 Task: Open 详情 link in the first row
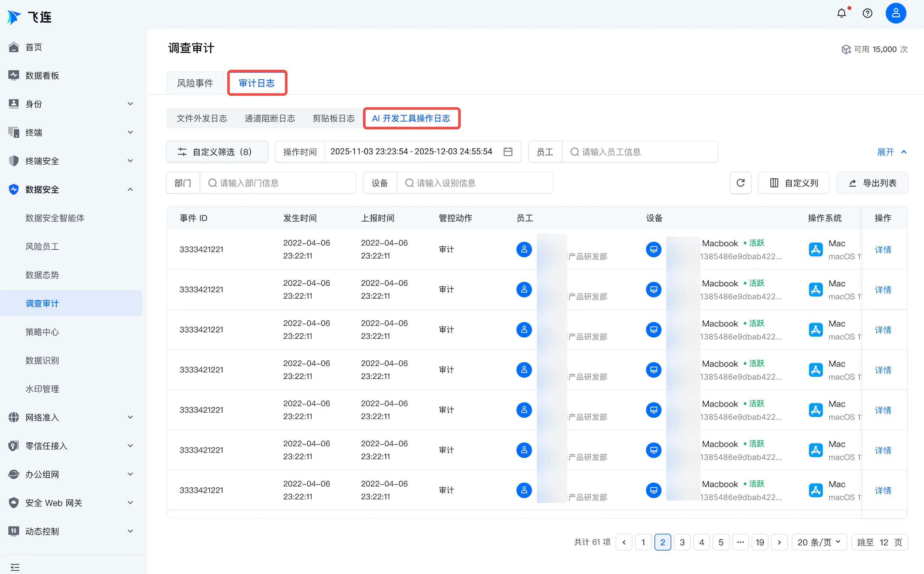click(x=883, y=249)
